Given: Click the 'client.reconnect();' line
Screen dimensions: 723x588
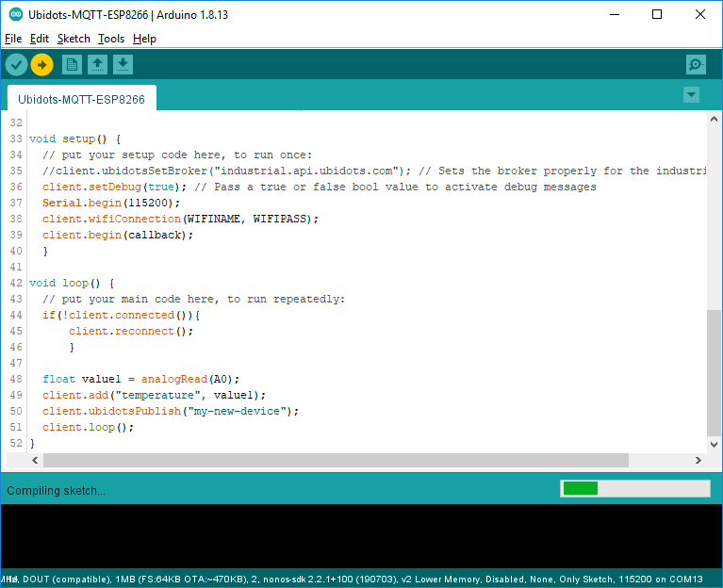Looking at the screenshot, I should tap(131, 331).
